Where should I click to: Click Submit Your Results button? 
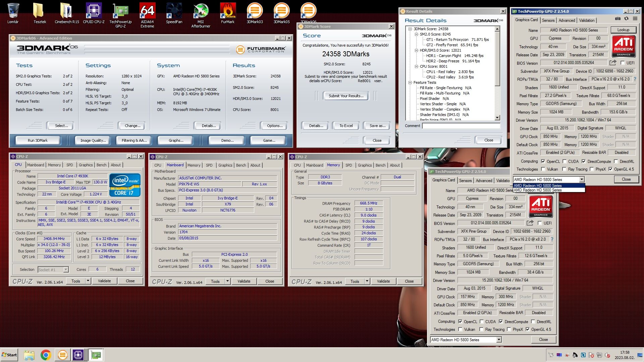pos(345,96)
